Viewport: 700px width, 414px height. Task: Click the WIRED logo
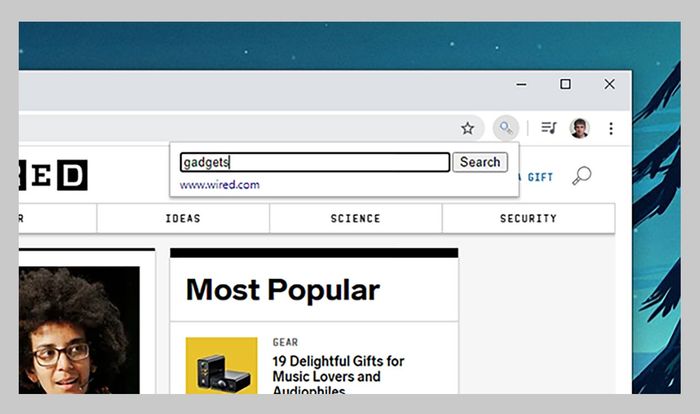click(54, 175)
